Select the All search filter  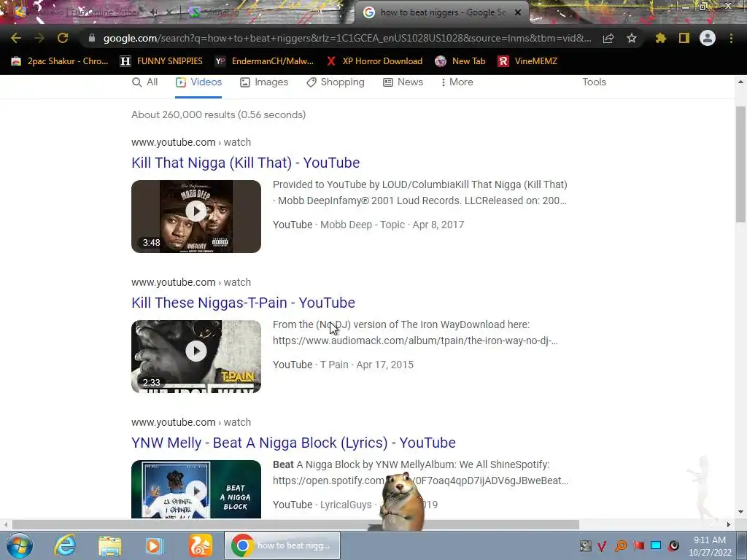click(x=145, y=82)
